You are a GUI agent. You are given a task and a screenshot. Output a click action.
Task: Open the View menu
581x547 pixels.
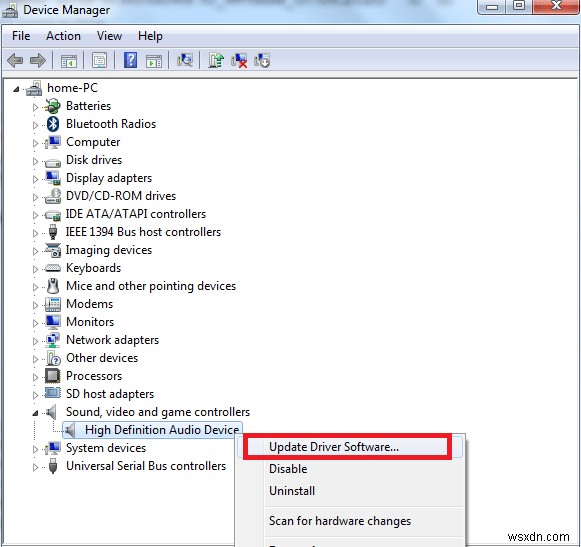point(109,36)
